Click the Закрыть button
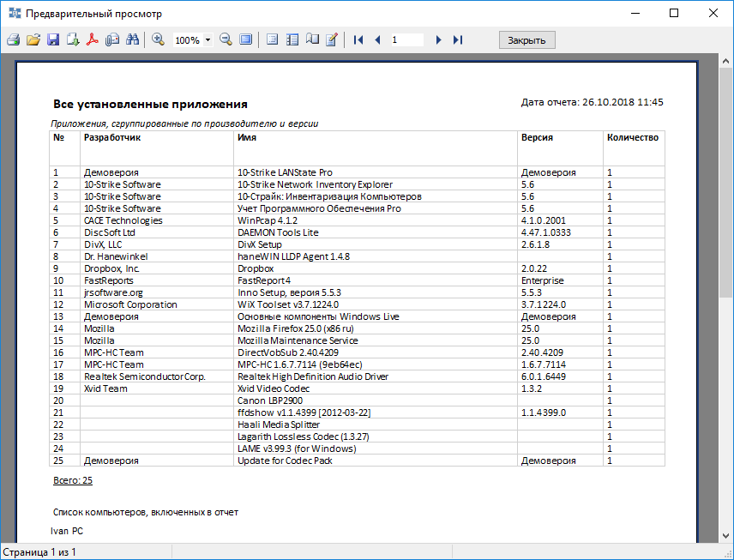The width and height of the screenshot is (734, 560). coord(526,40)
